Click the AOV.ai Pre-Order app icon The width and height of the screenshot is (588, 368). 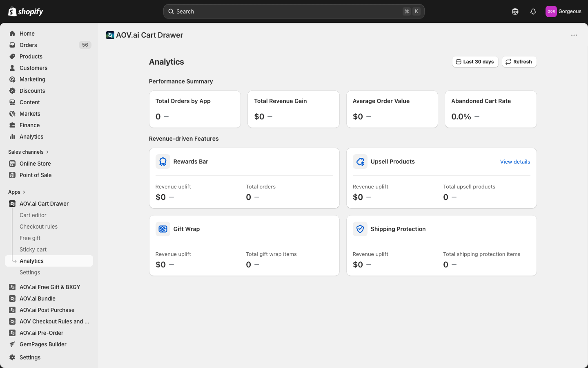coord(12,333)
